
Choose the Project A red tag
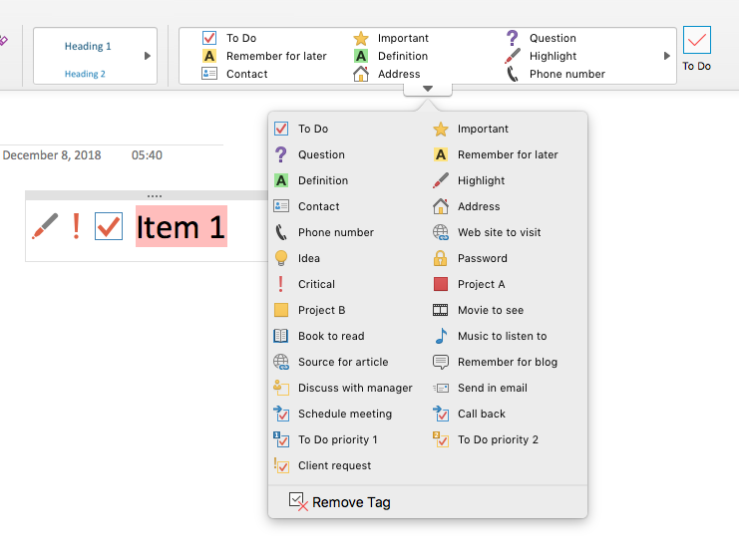click(469, 284)
